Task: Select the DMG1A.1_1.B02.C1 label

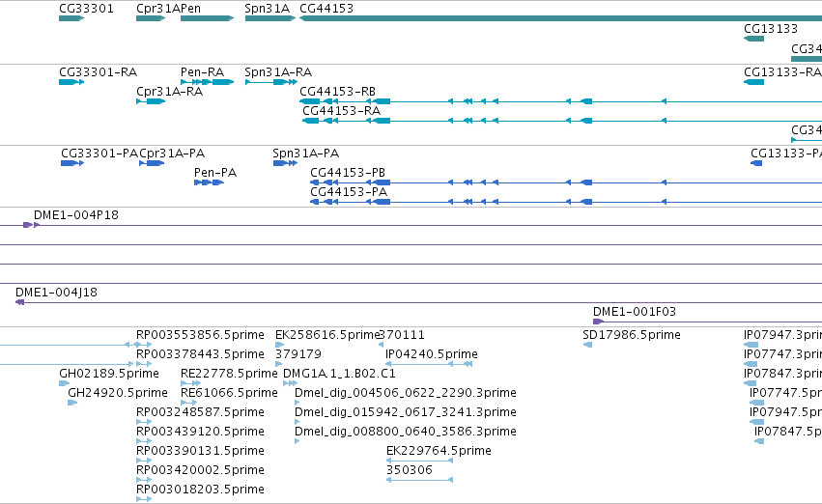Action: pyautogui.click(x=339, y=374)
